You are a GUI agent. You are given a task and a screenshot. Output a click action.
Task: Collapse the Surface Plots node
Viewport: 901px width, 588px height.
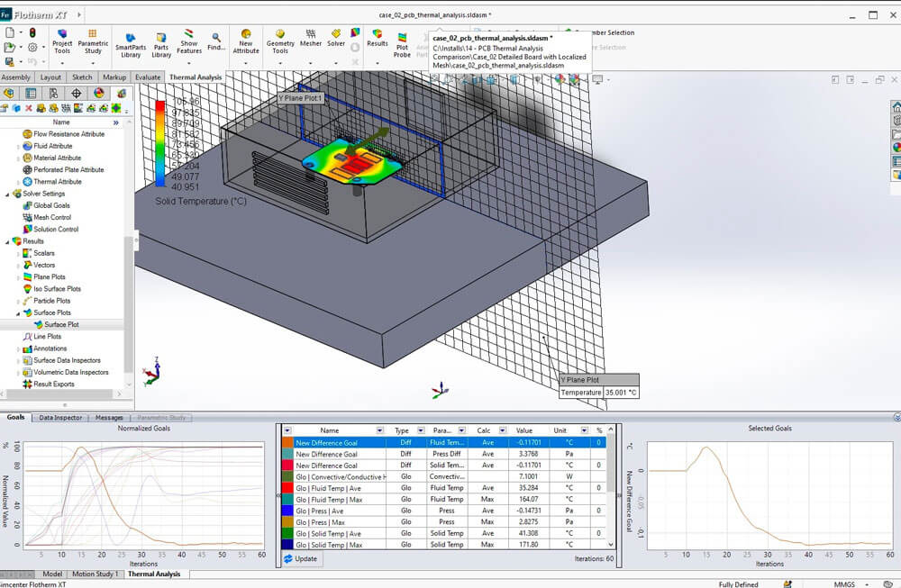(18, 313)
